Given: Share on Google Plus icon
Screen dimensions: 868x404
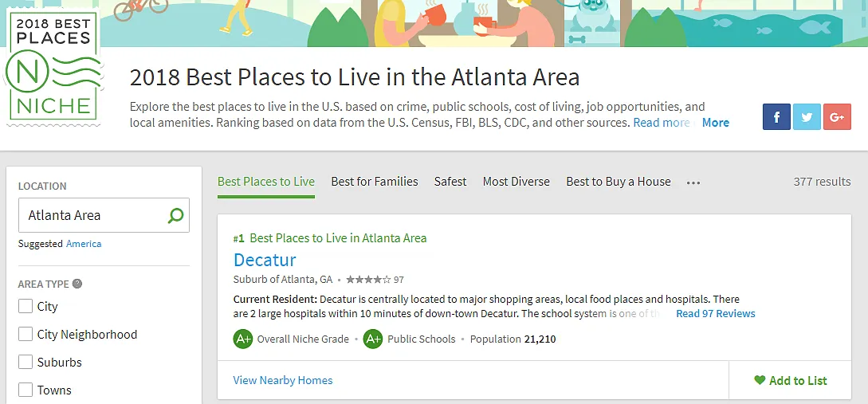Looking at the screenshot, I should 837,117.
